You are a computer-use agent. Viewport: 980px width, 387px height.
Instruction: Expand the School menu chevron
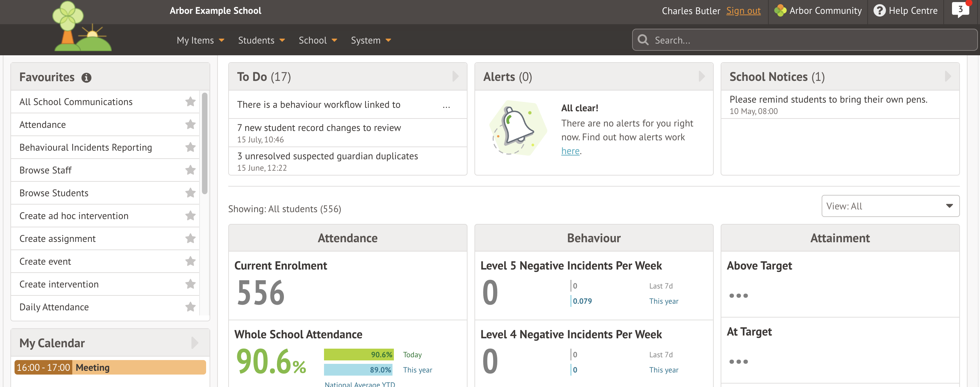(x=334, y=40)
